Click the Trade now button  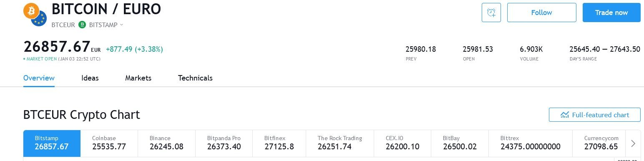click(611, 13)
